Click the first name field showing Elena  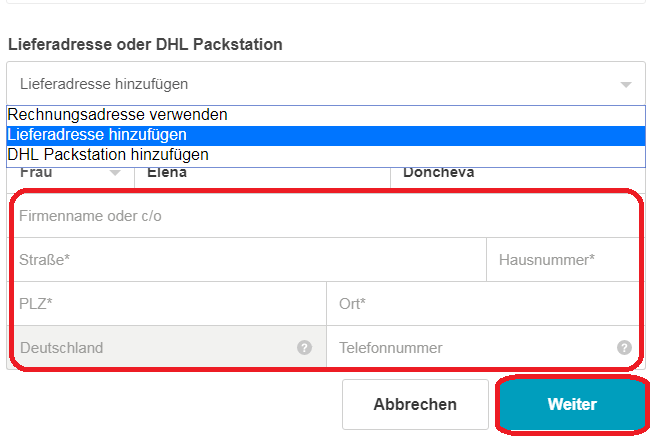(x=260, y=173)
